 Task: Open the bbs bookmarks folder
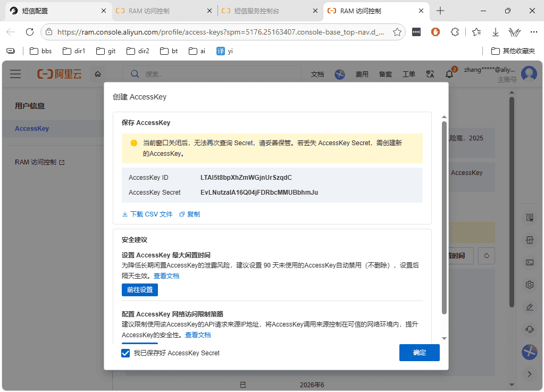coord(40,52)
